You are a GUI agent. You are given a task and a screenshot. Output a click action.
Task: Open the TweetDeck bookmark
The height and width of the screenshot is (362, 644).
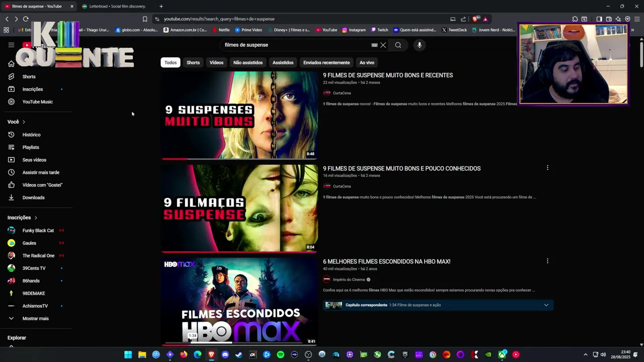click(454, 30)
